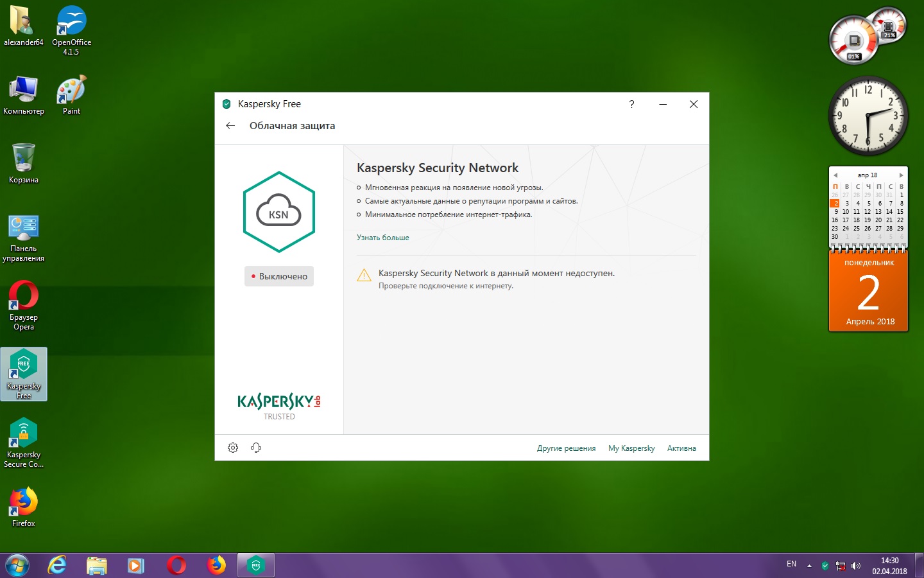Click the Kaspersky shield in system tray

coord(825,566)
